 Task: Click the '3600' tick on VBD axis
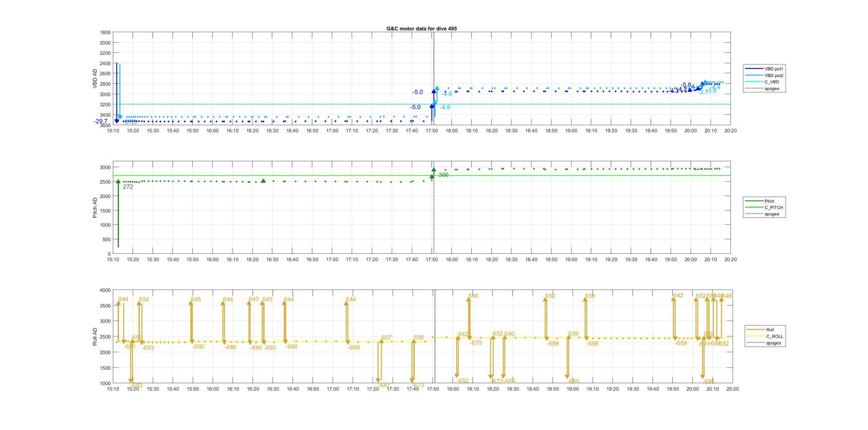point(105,125)
